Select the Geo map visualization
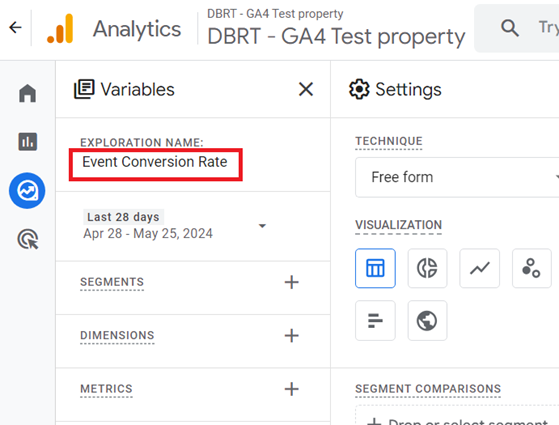The image size is (559, 425). (427, 320)
